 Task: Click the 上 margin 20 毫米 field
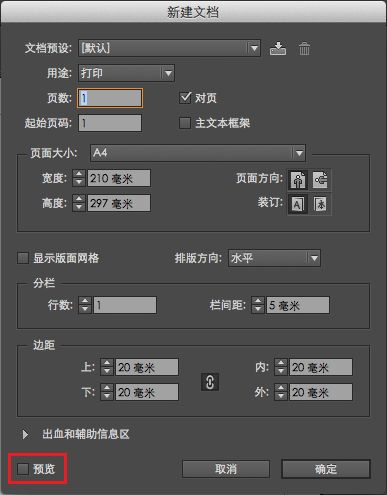[x=147, y=367]
